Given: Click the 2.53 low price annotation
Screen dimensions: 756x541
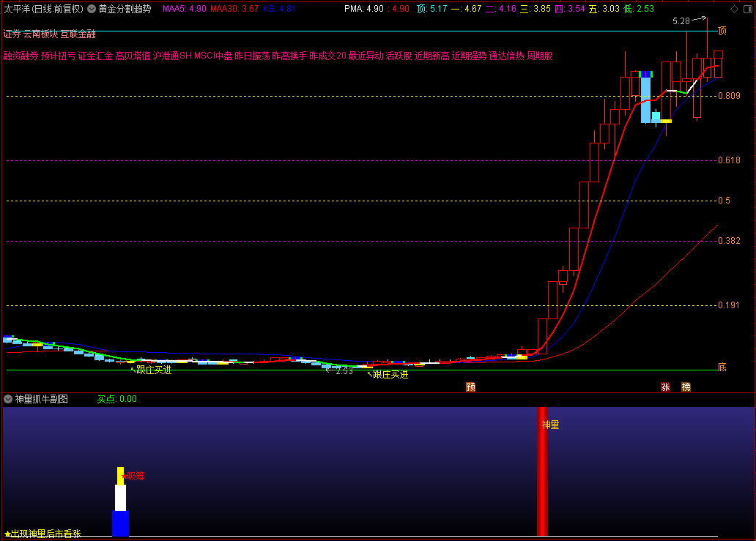Looking at the screenshot, I should (344, 371).
